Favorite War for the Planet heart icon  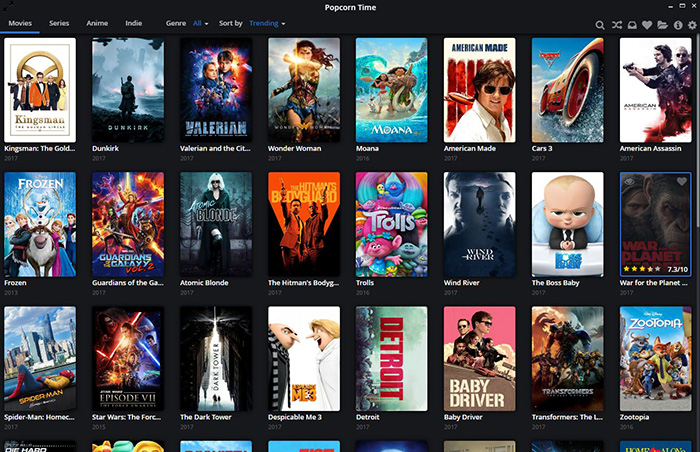[681, 182]
